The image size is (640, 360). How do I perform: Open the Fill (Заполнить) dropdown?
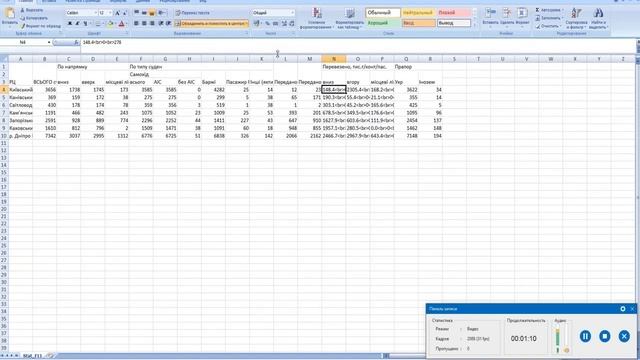(x=549, y=18)
